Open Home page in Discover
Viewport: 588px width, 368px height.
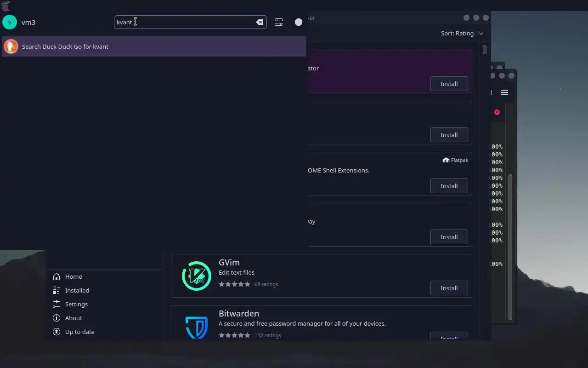point(106,276)
